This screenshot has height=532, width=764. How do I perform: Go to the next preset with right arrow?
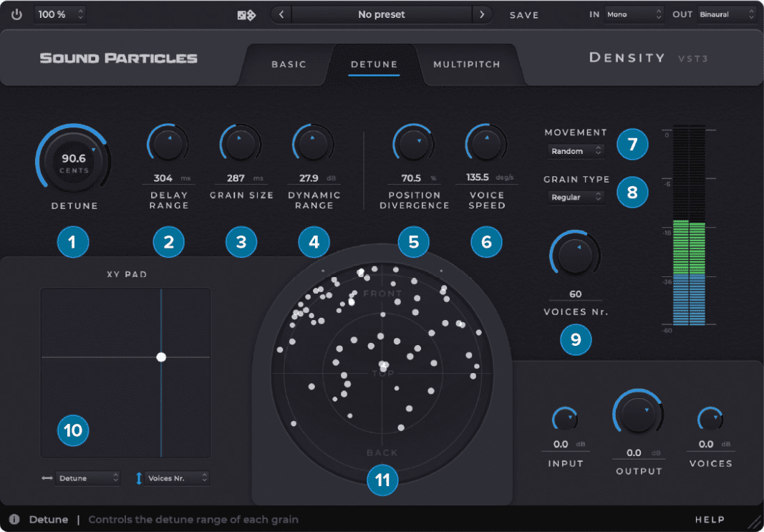tap(482, 14)
